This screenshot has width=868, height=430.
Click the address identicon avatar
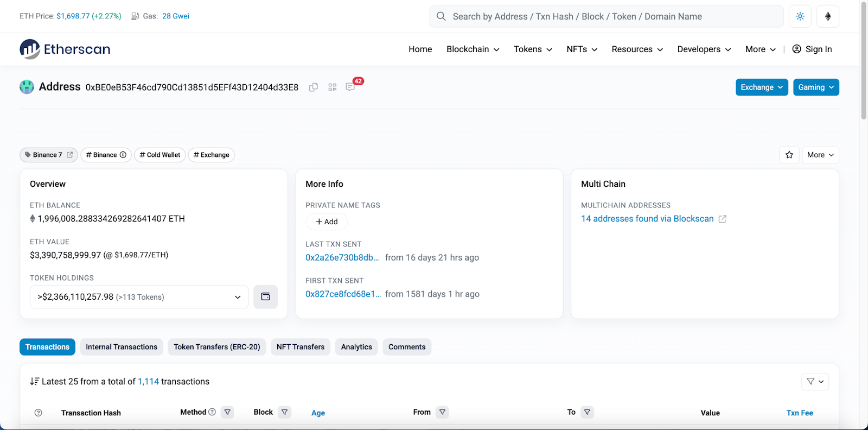pos(27,87)
